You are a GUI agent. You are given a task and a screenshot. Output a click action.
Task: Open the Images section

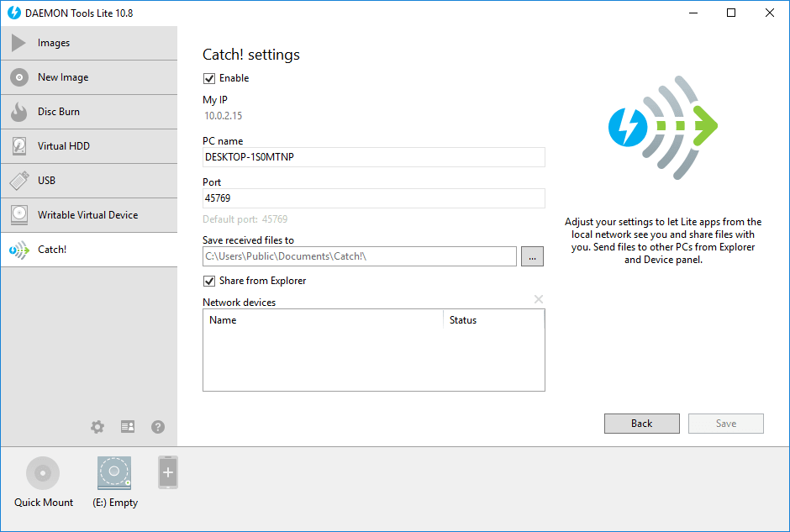[x=89, y=43]
